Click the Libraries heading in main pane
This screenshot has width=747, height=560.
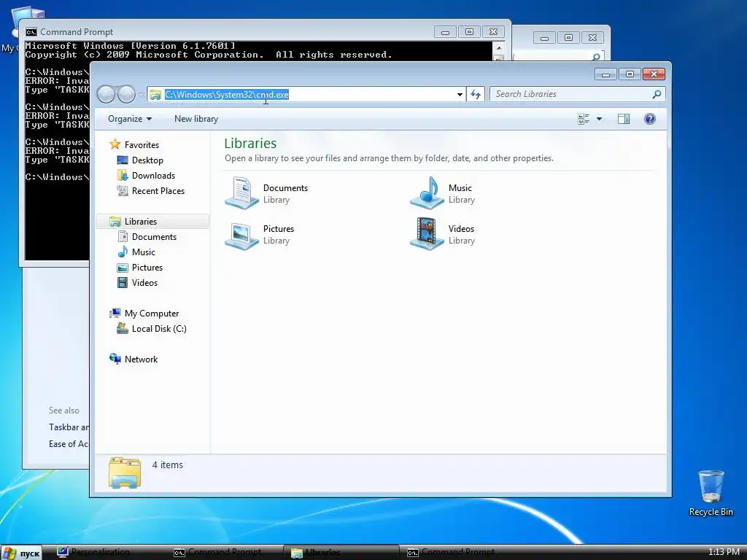pos(250,144)
